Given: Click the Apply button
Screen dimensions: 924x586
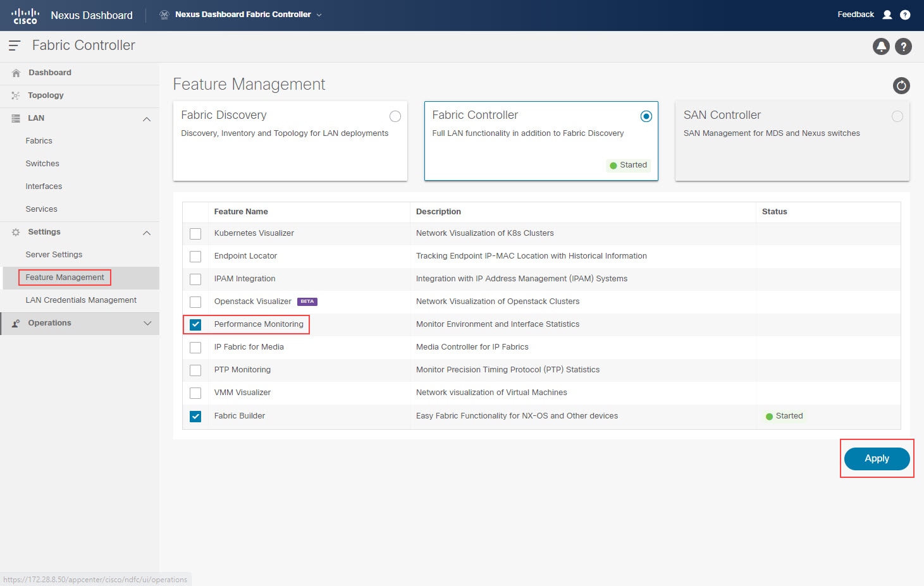Looking at the screenshot, I should pos(877,458).
